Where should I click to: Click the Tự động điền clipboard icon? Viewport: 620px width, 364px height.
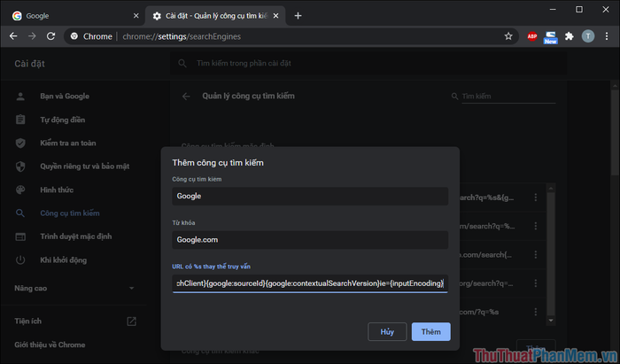(20, 120)
